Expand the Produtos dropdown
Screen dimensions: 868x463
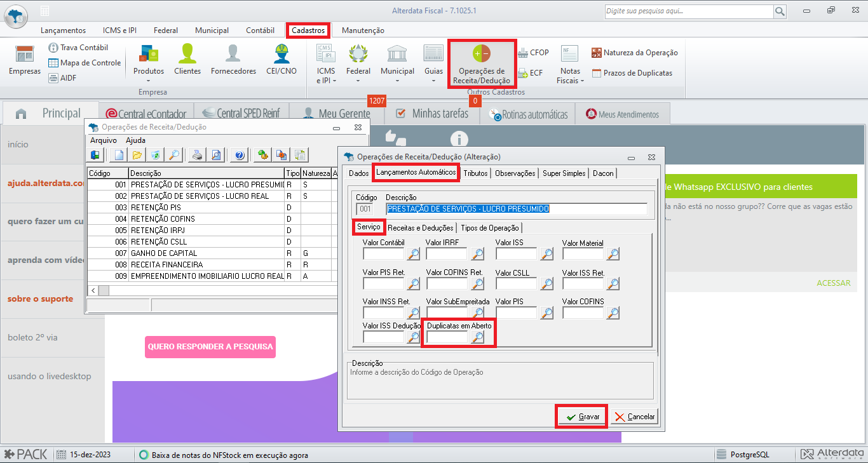point(149,81)
